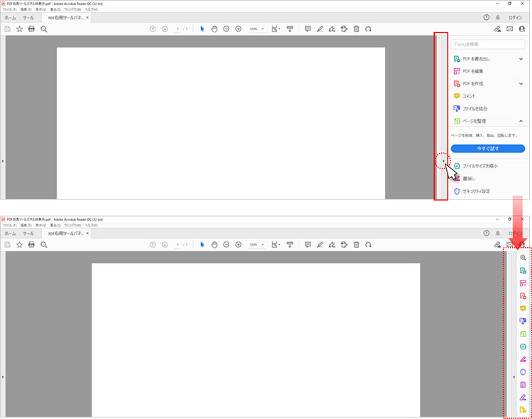This screenshot has height=419, width=532.
Task: Open the ホーム tab in lower window
Action: 10,233
